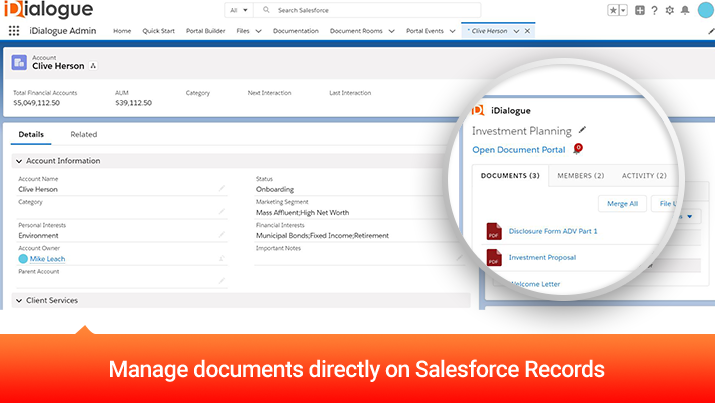Click Open Document Portal link
This screenshot has height=403, width=715.
pyautogui.click(x=518, y=150)
